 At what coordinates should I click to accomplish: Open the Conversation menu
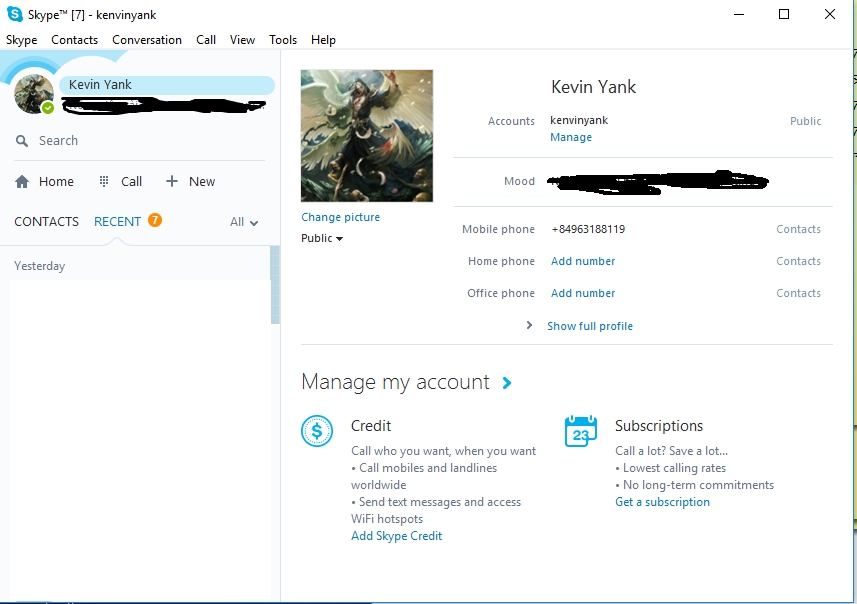point(147,40)
